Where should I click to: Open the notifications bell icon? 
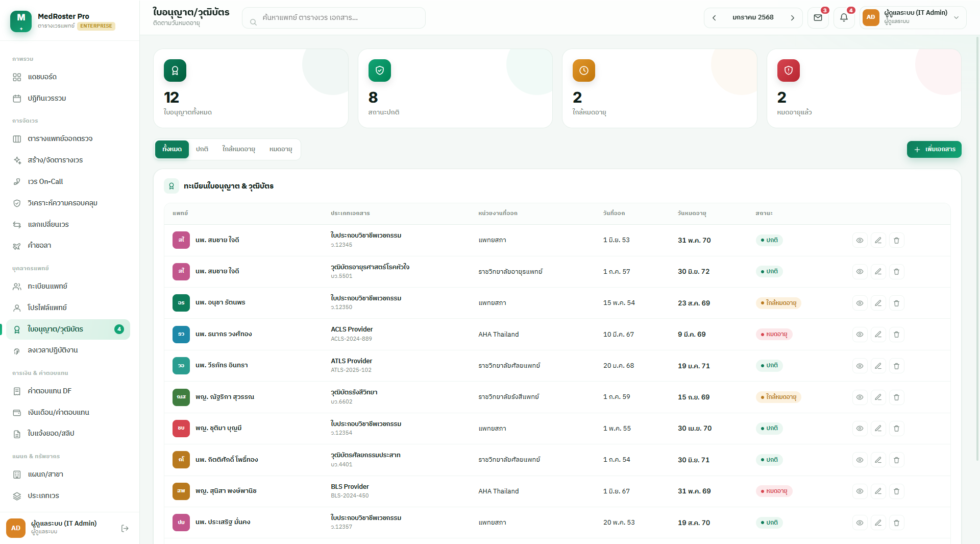(x=844, y=18)
